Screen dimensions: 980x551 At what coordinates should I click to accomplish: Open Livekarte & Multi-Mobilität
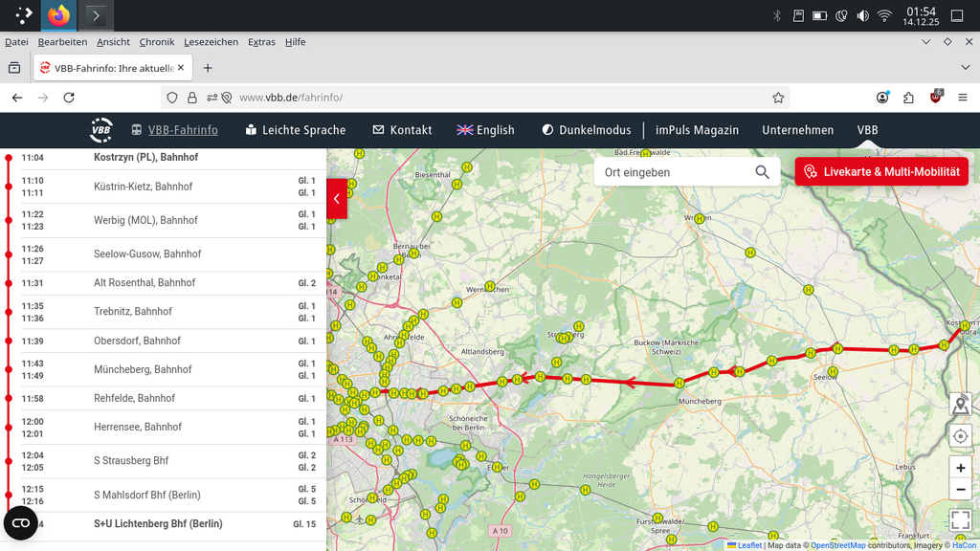click(881, 172)
